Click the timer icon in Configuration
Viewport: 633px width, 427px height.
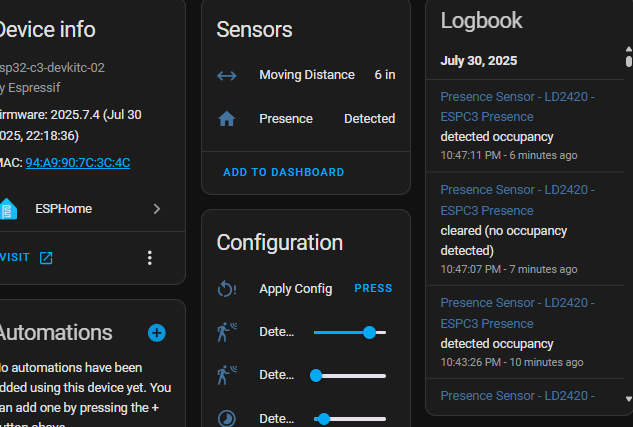click(227, 418)
